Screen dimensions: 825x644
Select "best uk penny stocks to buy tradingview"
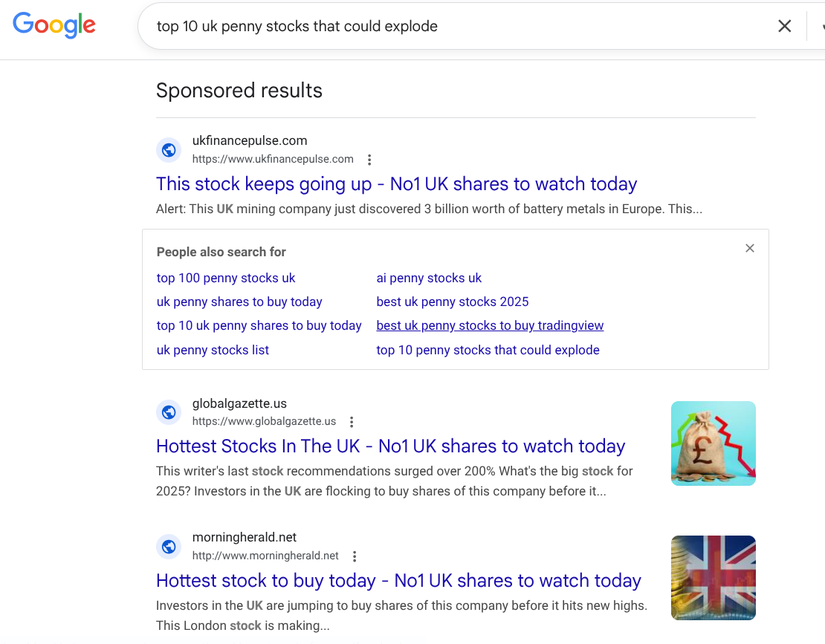tap(490, 325)
